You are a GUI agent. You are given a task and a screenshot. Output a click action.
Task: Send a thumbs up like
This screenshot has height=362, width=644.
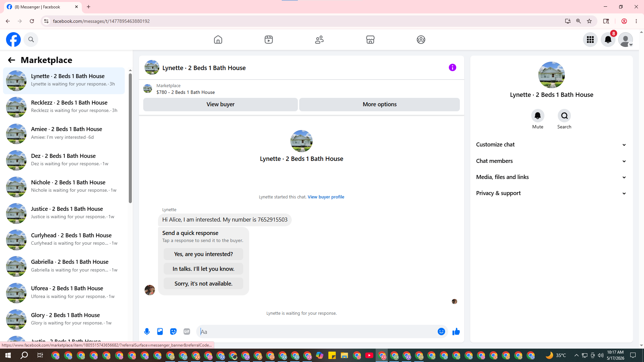pyautogui.click(x=456, y=331)
